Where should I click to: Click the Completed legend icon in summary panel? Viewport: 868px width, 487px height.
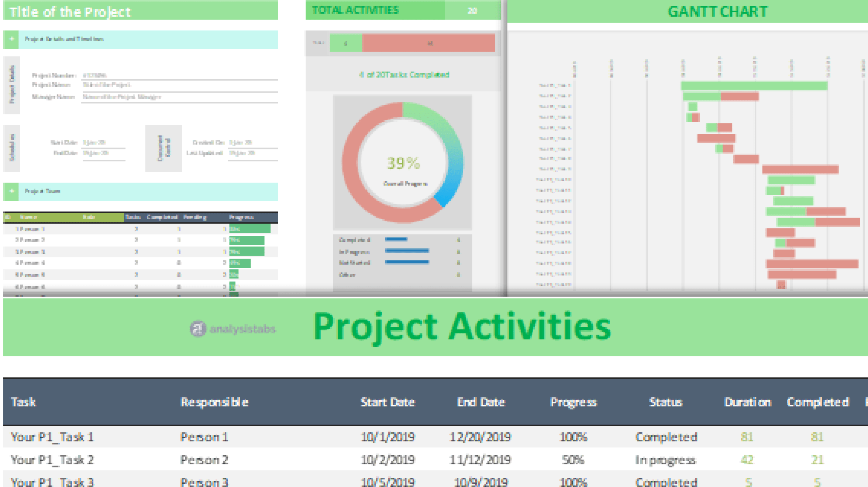(x=396, y=239)
